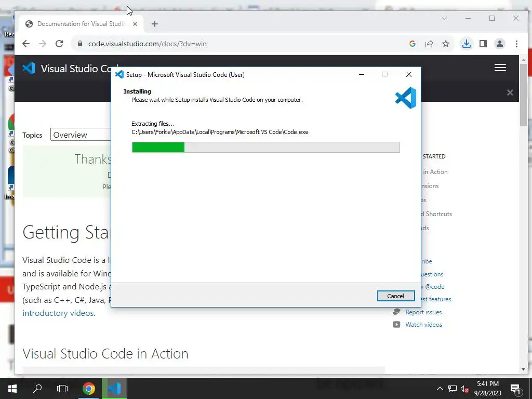Open the Report issues link
Image resolution: width=532 pixels, height=399 pixels.
(423, 312)
